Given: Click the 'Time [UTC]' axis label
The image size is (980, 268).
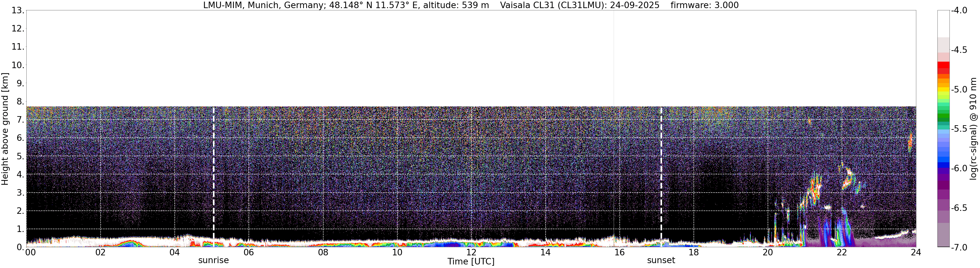Looking at the screenshot, I should 471,262.
